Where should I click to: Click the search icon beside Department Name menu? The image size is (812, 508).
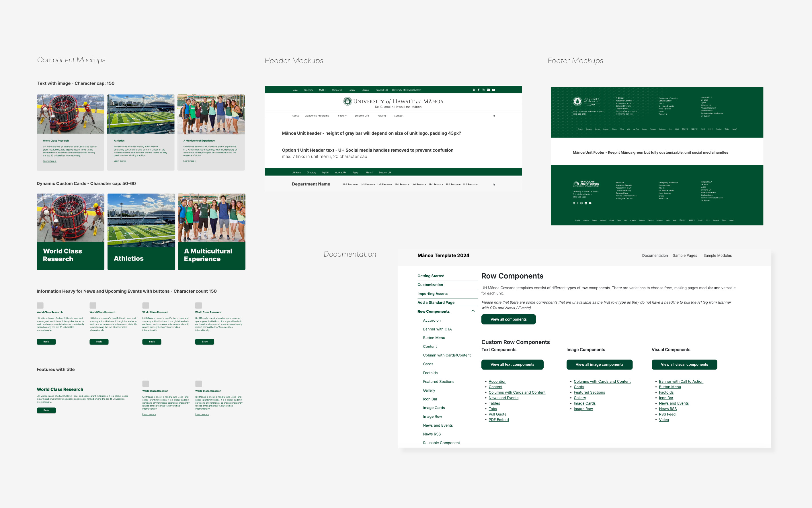coord(494,185)
